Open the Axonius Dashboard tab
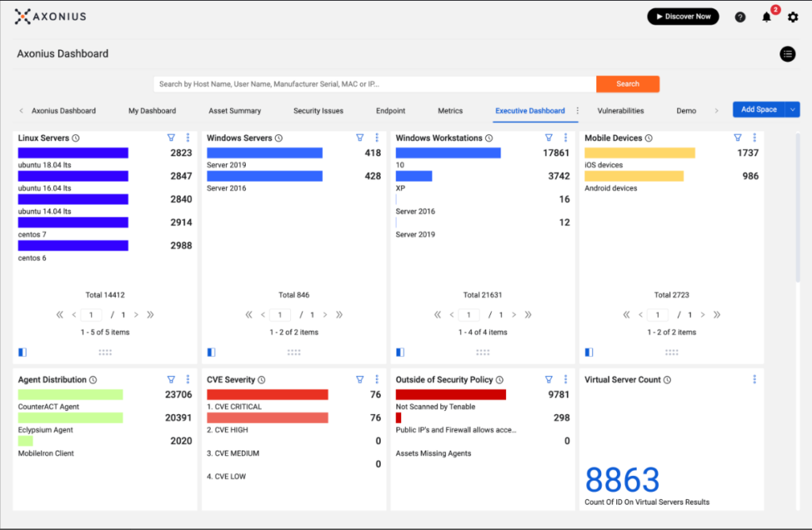Image resolution: width=812 pixels, height=530 pixels. tap(63, 111)
